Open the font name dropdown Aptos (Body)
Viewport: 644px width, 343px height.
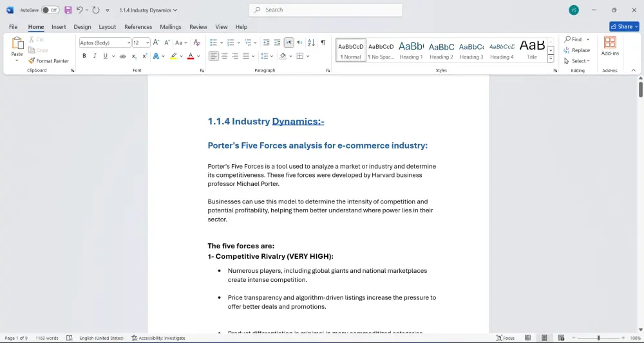(128, 42)
